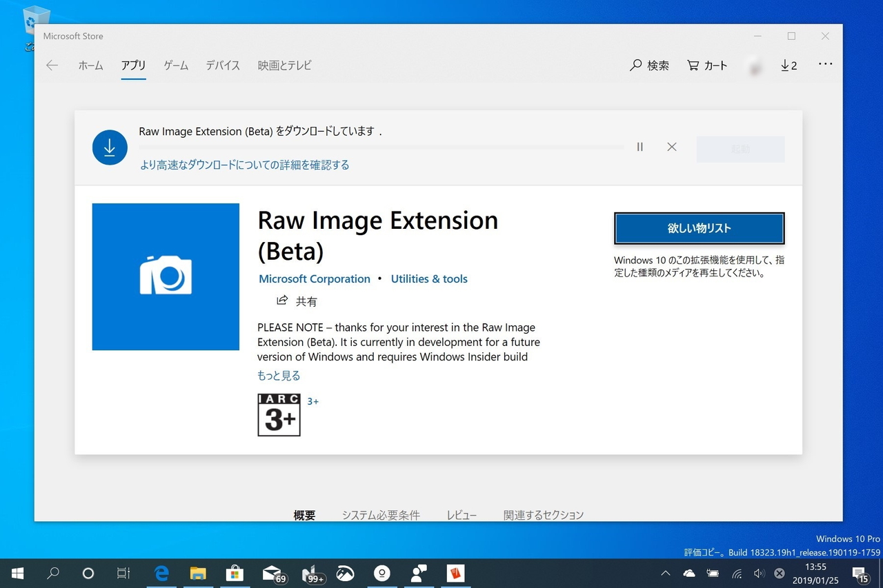The height and width of the screenshot is (588, 883).
Task: Jump to the 概要 section
Action: click(304, 515)
